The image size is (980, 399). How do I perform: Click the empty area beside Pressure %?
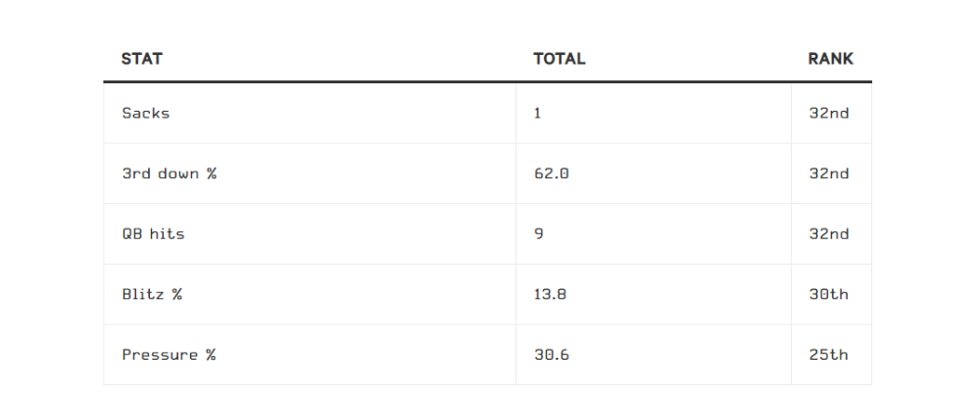pyautogui.click(x=366, y=355)
